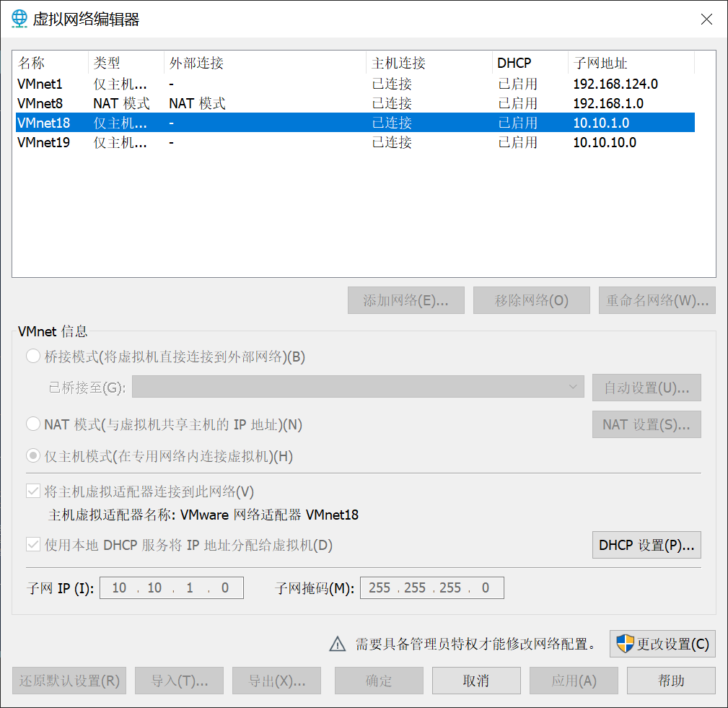Viewport: 728px width, 708px height.
Task: Click the subnet mask input field
Action: click(431, 588)
